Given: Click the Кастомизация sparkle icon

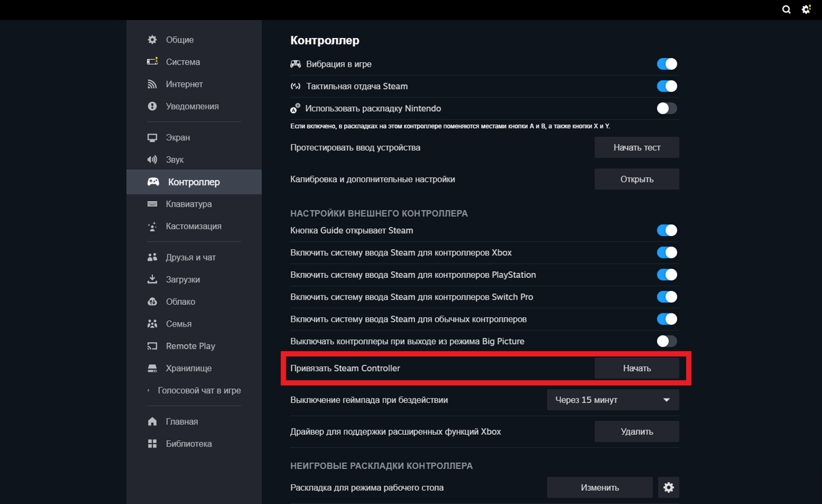Looking at the screenshot, I should 153,226.
